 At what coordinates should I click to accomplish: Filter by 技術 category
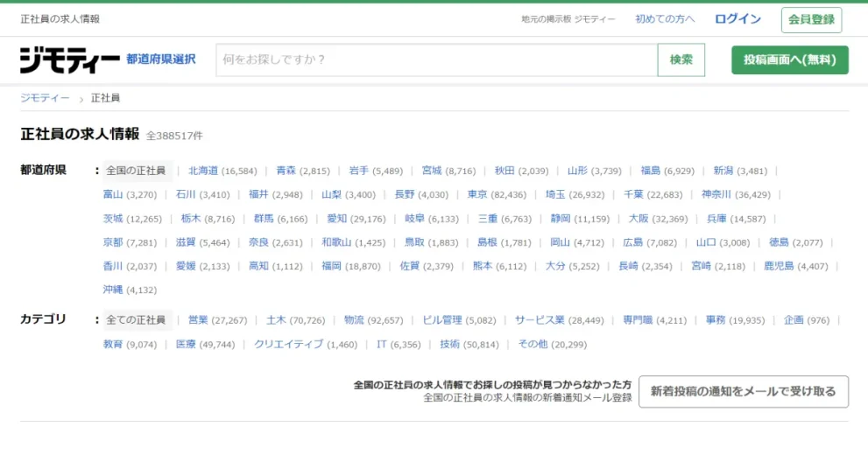(450, 345)
